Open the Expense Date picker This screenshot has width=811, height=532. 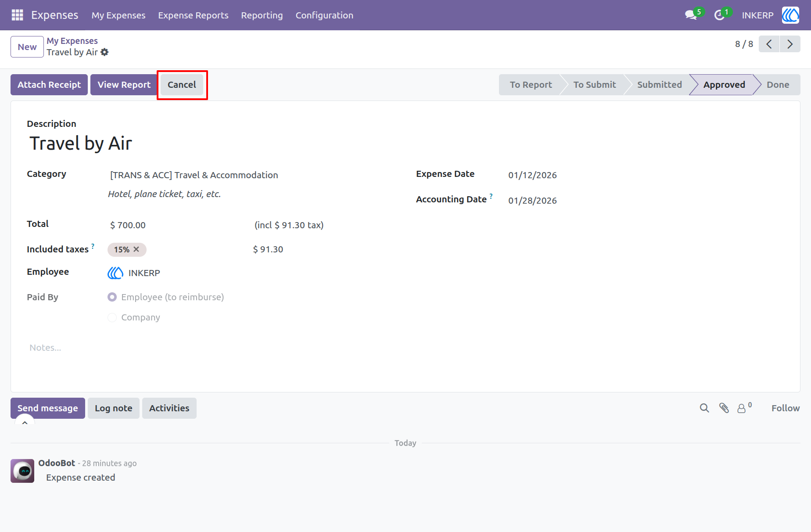pos(532,175)
